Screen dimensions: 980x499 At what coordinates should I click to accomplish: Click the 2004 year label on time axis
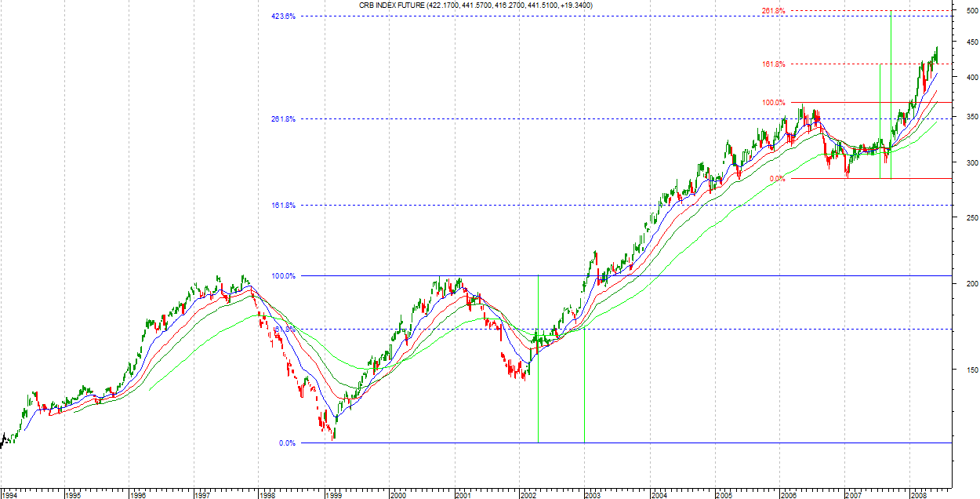pos(659,495)
